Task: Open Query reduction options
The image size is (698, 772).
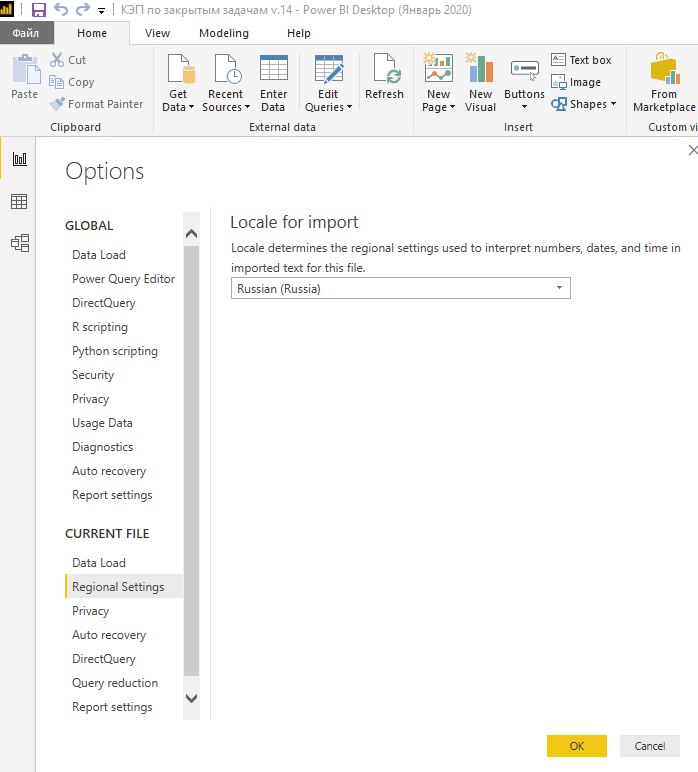Action: tap(115, 683)
